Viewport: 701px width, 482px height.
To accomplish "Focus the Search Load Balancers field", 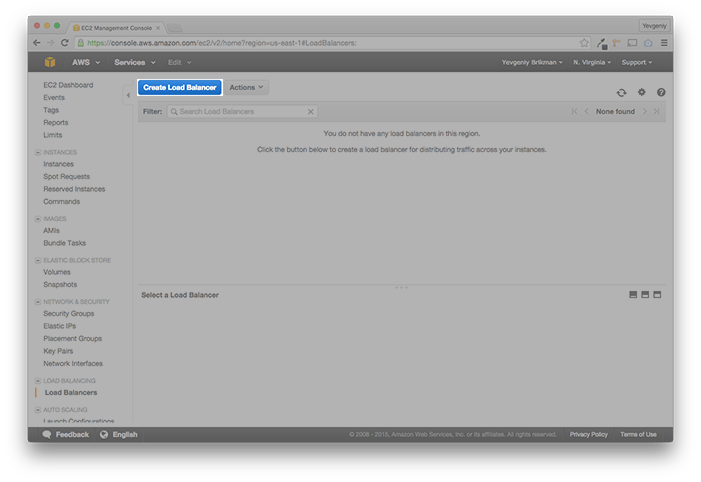I will pyautogui.click(x=242, y=111).
